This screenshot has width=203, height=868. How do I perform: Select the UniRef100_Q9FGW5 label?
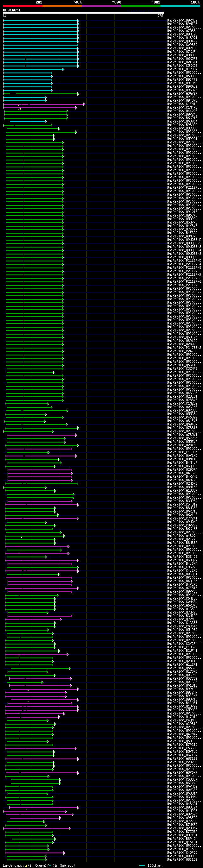click(x=182, y=101)
